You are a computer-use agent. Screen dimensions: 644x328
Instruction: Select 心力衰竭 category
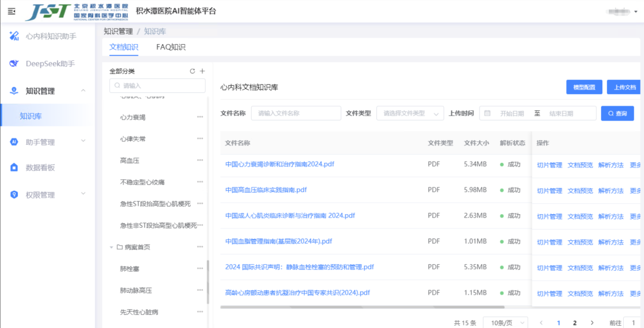[132, 117]
